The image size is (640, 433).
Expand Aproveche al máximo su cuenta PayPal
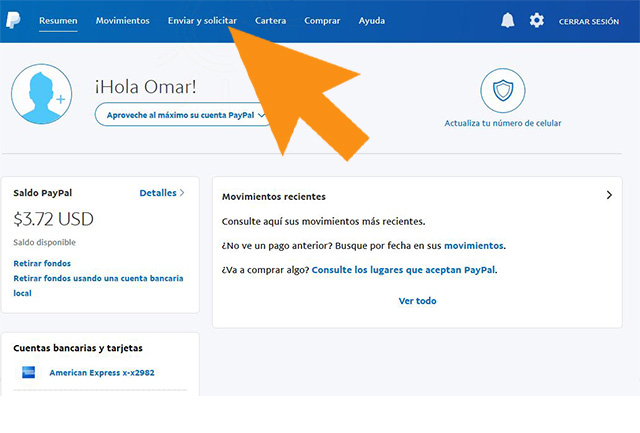184,115
